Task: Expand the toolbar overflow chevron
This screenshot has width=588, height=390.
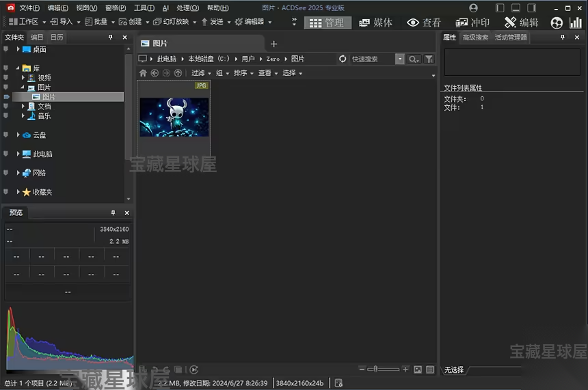Action: (294, 22)
